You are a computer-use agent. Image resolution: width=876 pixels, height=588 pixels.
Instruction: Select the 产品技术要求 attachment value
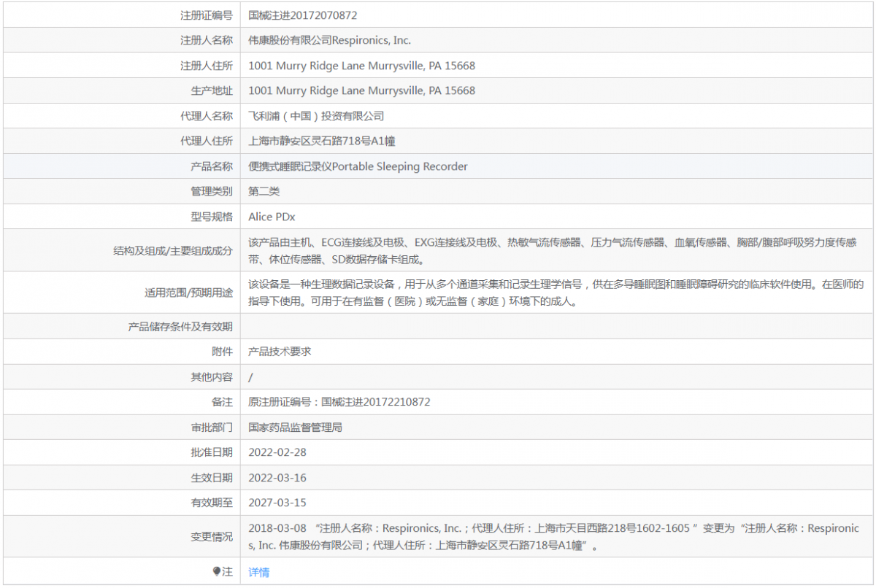click(280, 351)
